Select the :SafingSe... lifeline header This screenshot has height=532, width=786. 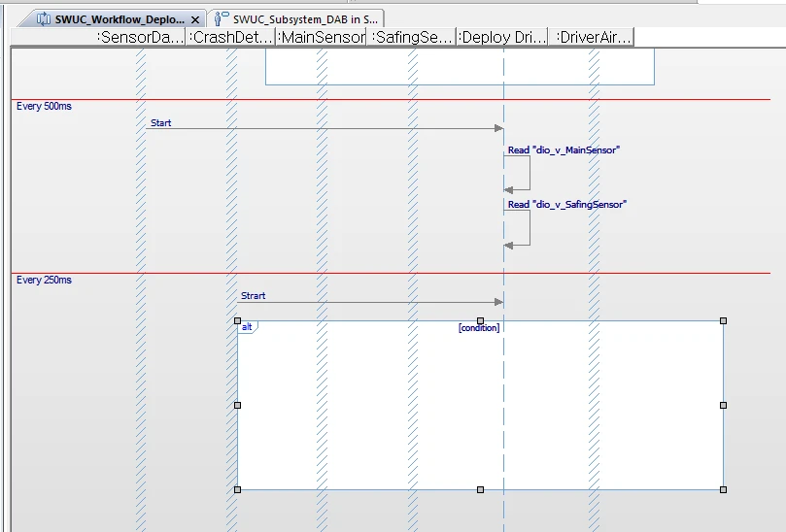tap(412, 37)
